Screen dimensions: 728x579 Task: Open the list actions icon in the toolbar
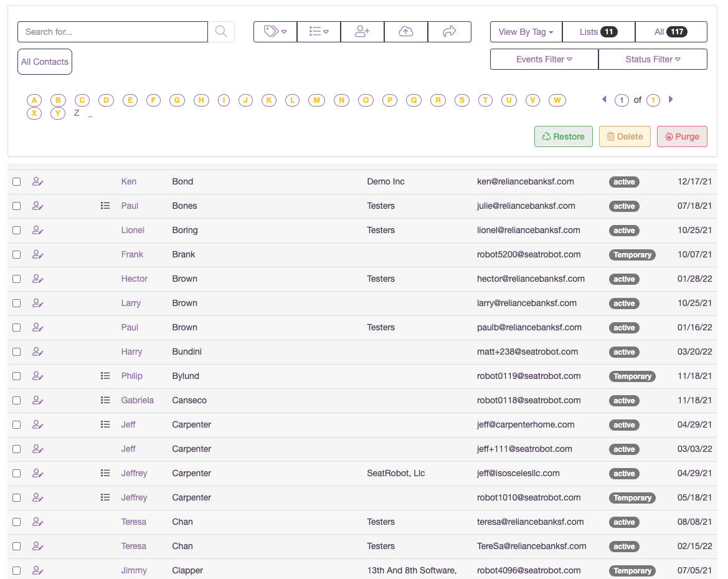pyautogui.click(x=318, y=31)
